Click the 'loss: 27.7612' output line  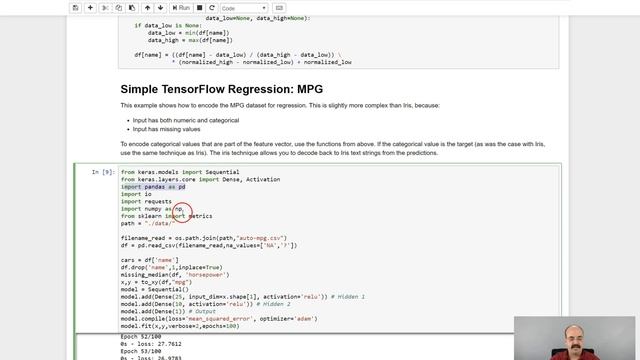pos(151,344)
